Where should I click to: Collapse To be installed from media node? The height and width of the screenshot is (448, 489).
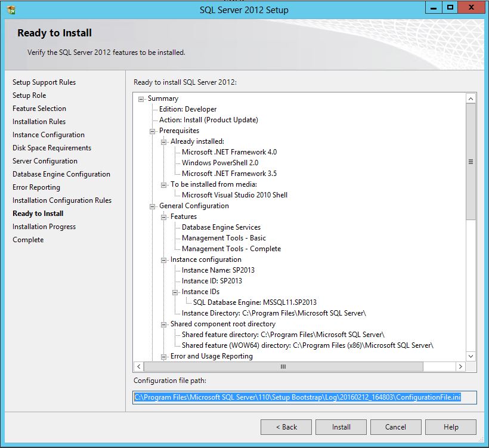(x=163, y=186)
